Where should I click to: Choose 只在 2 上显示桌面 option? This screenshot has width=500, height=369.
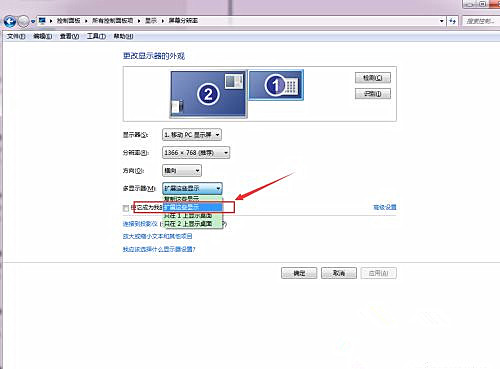[x=193, y=224]
